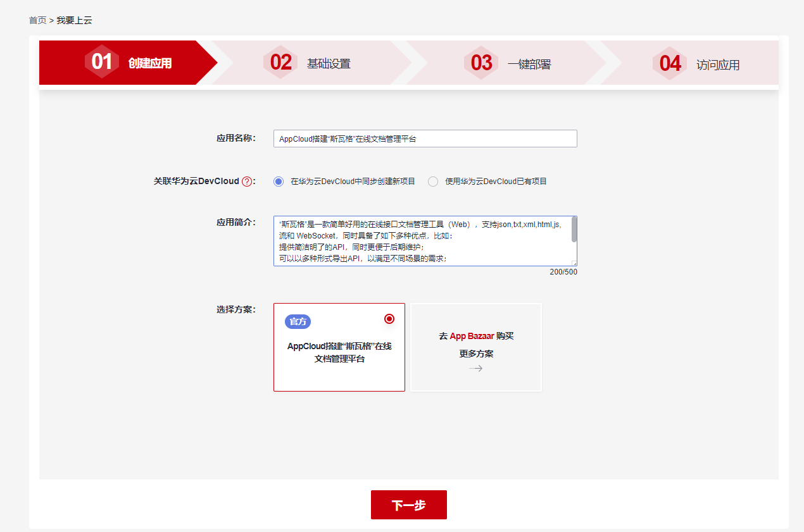
Task: Open the App Bazaar link
Action: [x=472, y=336]
